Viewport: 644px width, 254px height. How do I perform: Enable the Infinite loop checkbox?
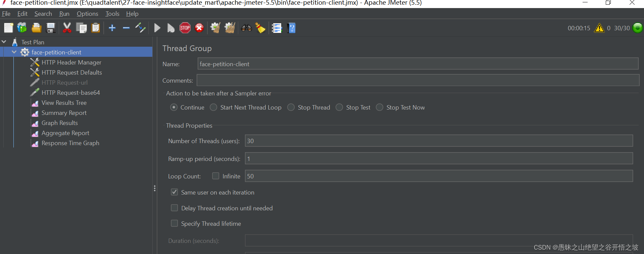(216, 176)
